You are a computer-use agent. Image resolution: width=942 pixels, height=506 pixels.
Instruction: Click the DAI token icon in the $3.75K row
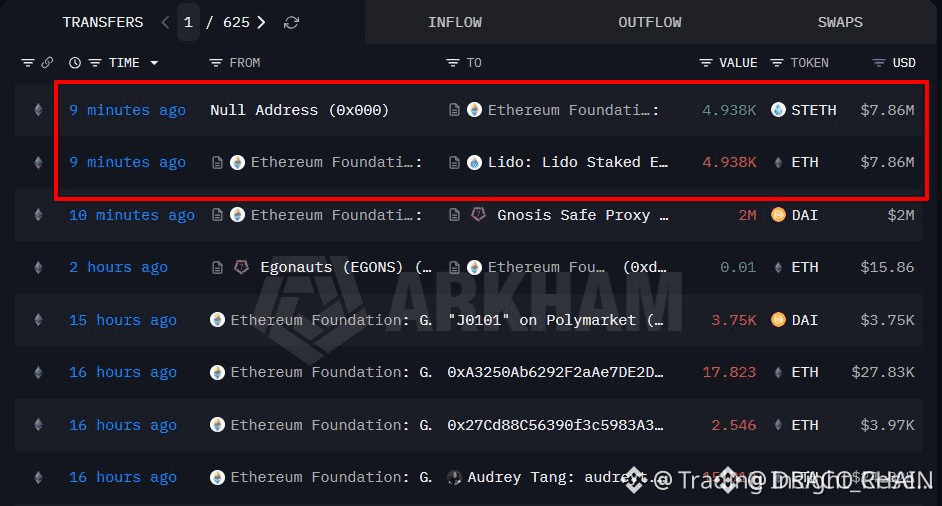click(x=778, y=320)
